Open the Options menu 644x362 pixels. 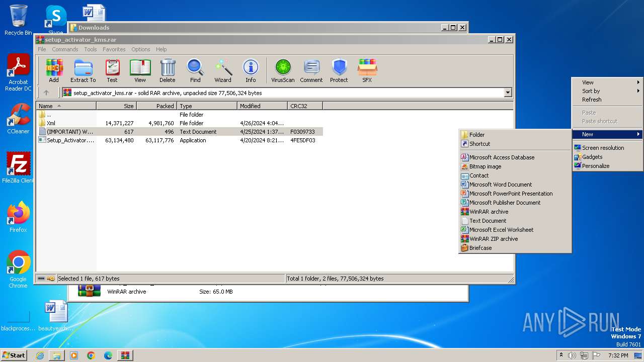tap(141, 49)
